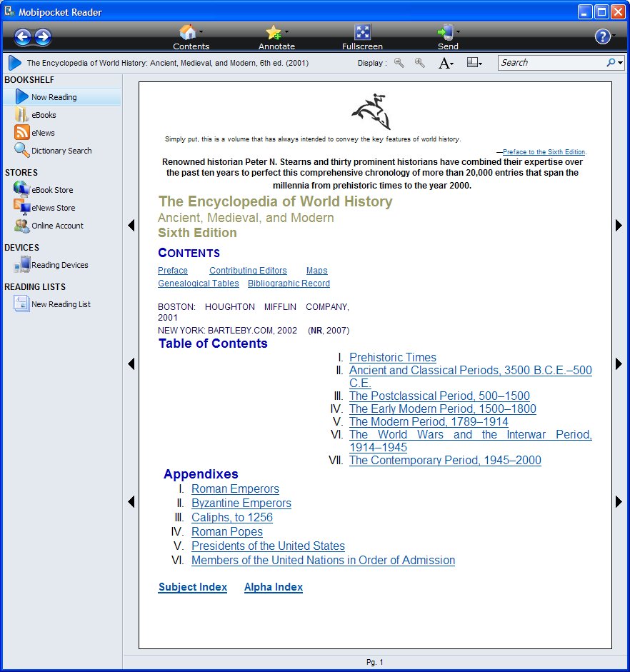Click the Annotate star icon
Image resolution: width=630 pixels, height=672 pixels.
point(274,32)
